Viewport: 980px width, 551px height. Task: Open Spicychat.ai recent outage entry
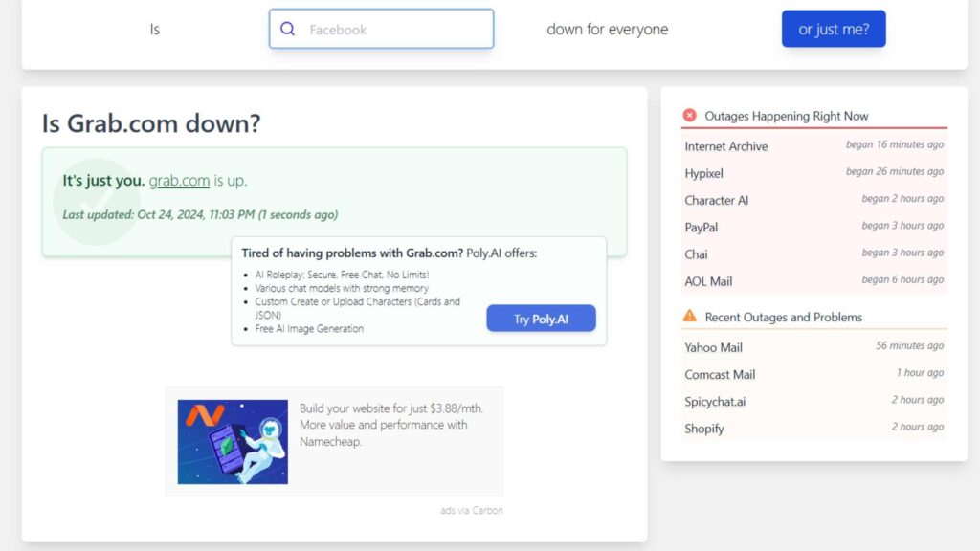[x=715, y=401]
